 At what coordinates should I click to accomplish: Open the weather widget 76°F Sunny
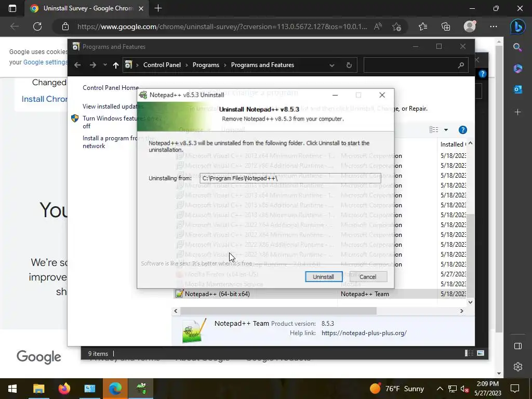[396, 389]
